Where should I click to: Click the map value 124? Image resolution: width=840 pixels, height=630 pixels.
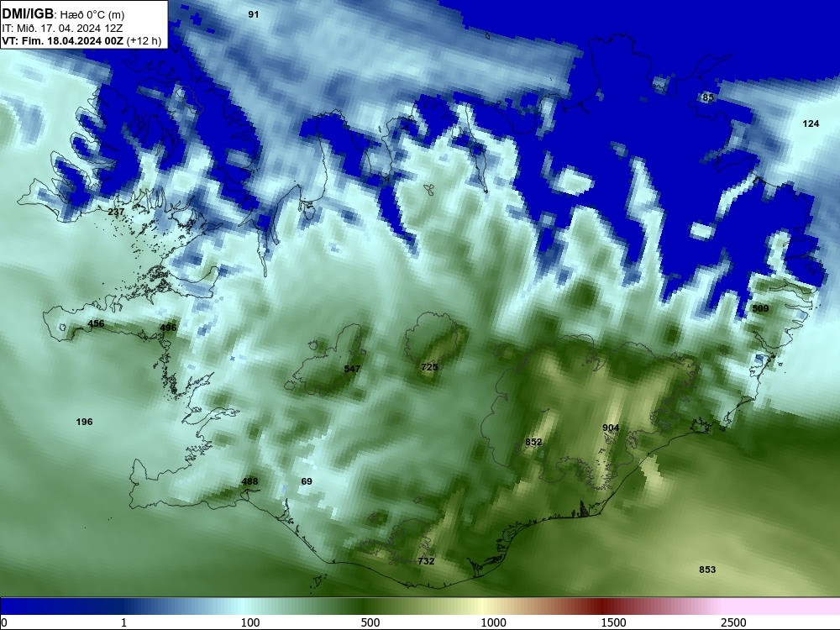[811, 123]
